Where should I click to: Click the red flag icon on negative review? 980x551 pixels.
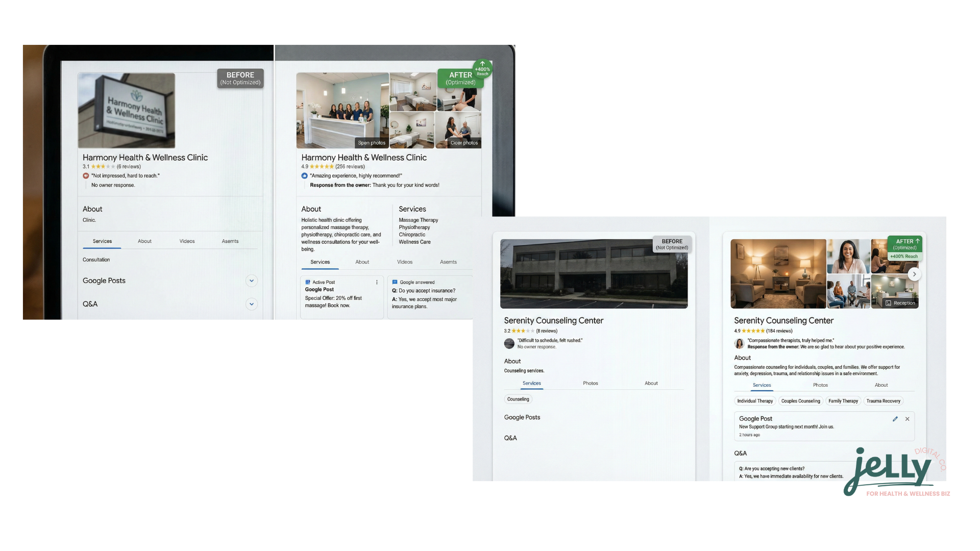pos(86,175)
